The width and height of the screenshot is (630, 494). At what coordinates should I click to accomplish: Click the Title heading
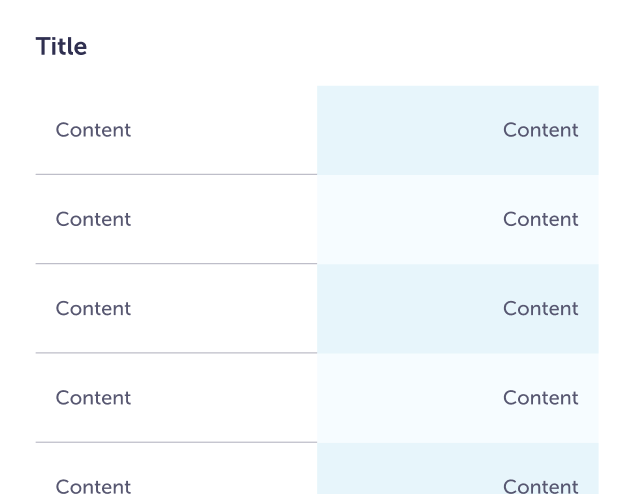61,47
